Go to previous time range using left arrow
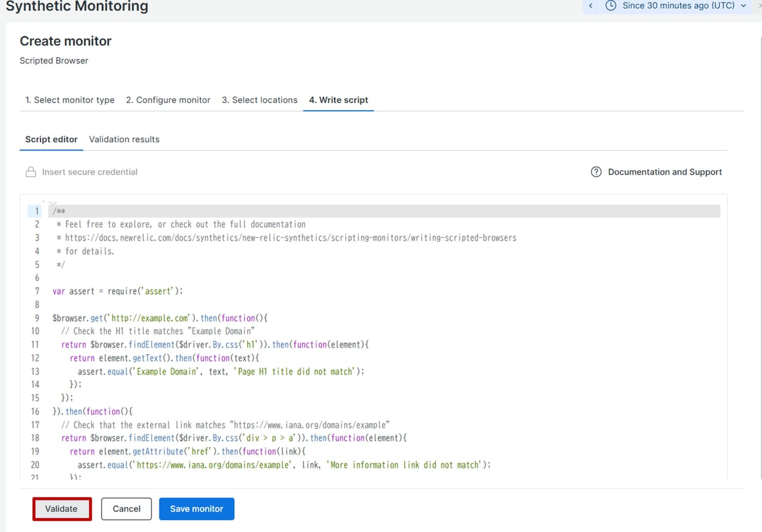Image resolution: width=762 pixels, height=532 pixels. click(x=591, y=6)
